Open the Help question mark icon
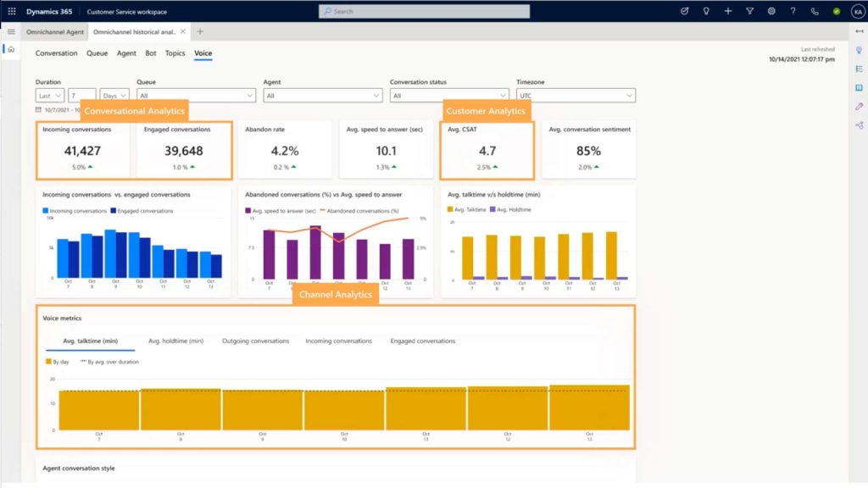 pyautogui.click(x=793, y=11)
